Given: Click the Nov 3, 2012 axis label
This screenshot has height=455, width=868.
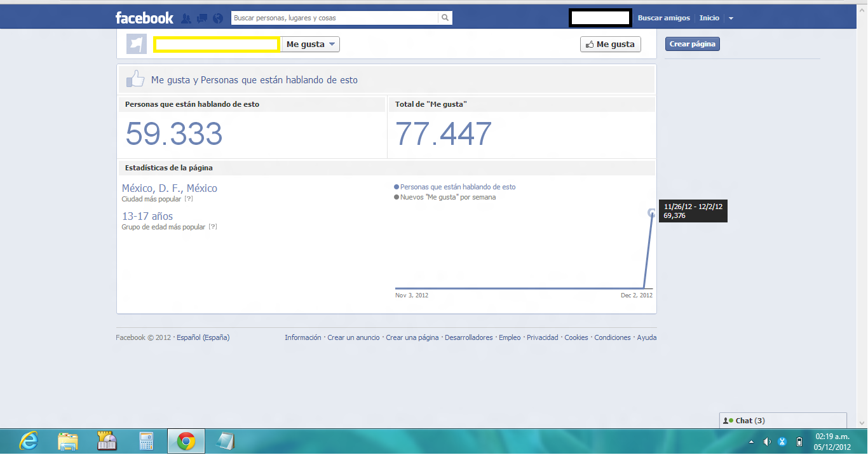Looking at the screenshot, I should (x=412, y=295).
